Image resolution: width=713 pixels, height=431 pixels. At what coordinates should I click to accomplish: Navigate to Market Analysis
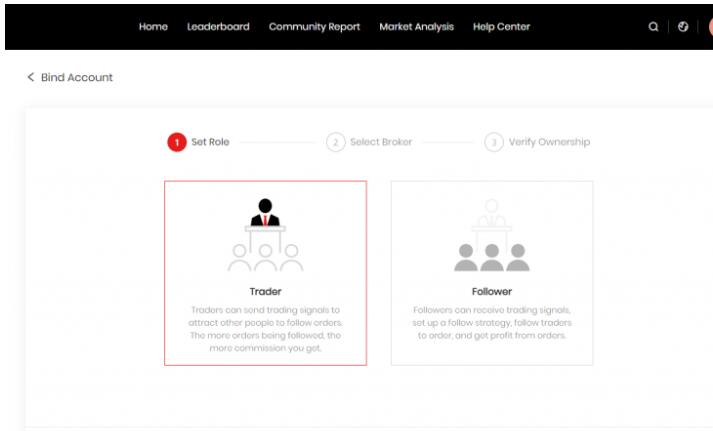[x=416, y=27]
